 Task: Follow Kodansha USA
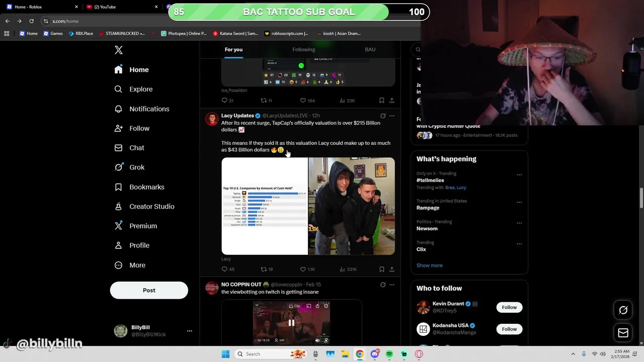pyautogui.click(x=509, y=329)
